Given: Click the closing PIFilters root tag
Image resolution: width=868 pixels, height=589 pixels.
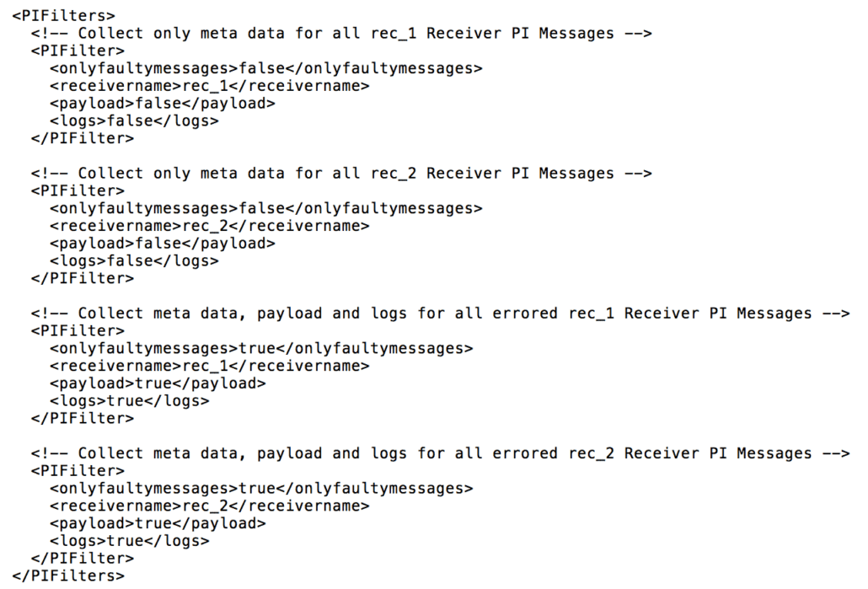Looking at the screenshot, I should click(x=68, y=576).
